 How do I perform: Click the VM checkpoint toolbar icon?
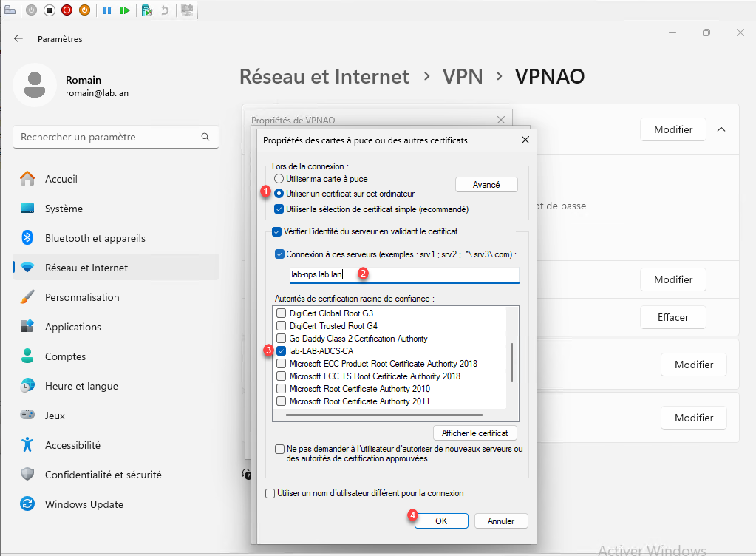tap(147, 10)
